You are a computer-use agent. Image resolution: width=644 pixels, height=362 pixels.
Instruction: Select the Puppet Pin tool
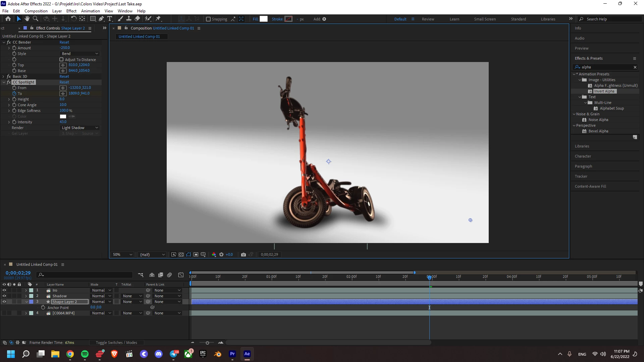[158, 19]
